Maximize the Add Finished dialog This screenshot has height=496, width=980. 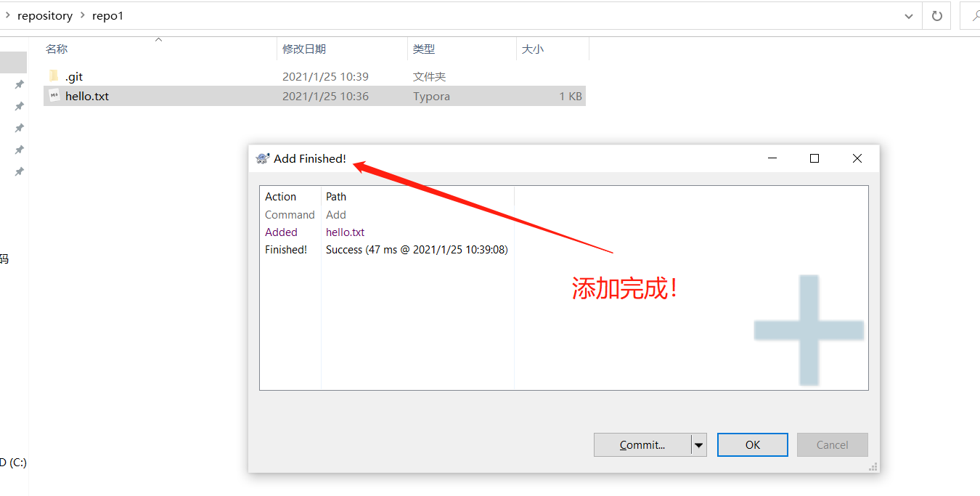[x=814, y=158]
